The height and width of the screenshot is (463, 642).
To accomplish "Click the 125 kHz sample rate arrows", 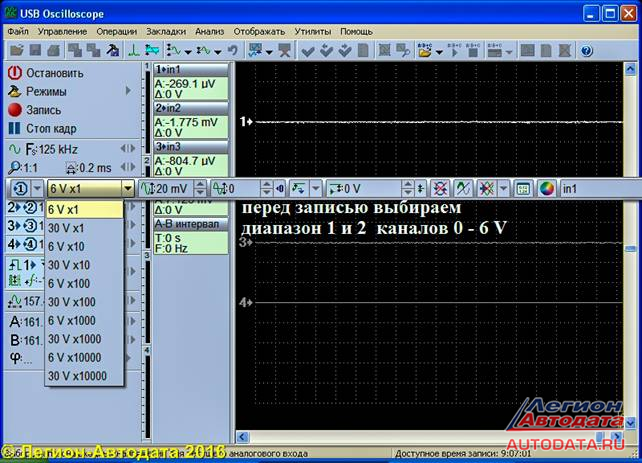I will 128,149.
